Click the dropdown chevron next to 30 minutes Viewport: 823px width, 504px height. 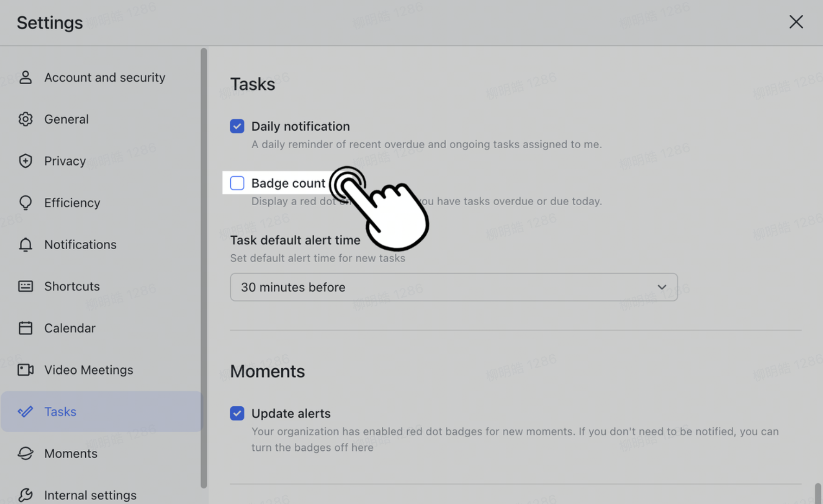pos(662,287)
